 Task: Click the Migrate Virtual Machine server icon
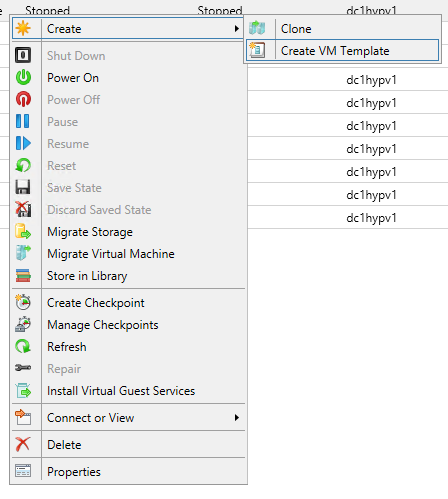(x=23, y=253)
